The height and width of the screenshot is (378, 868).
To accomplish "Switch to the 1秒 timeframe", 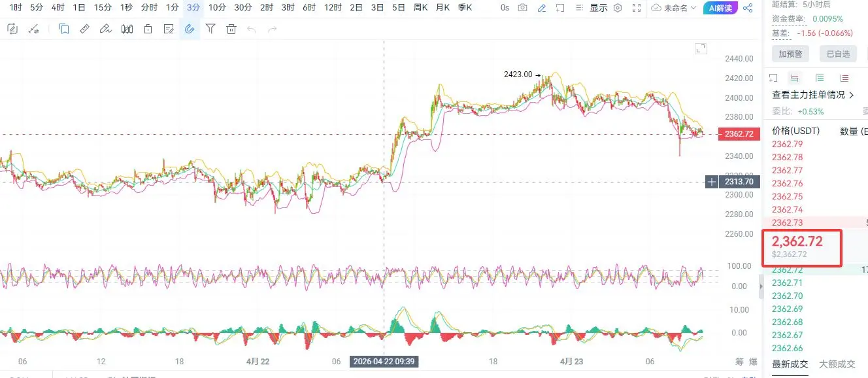I will (127, 8).
